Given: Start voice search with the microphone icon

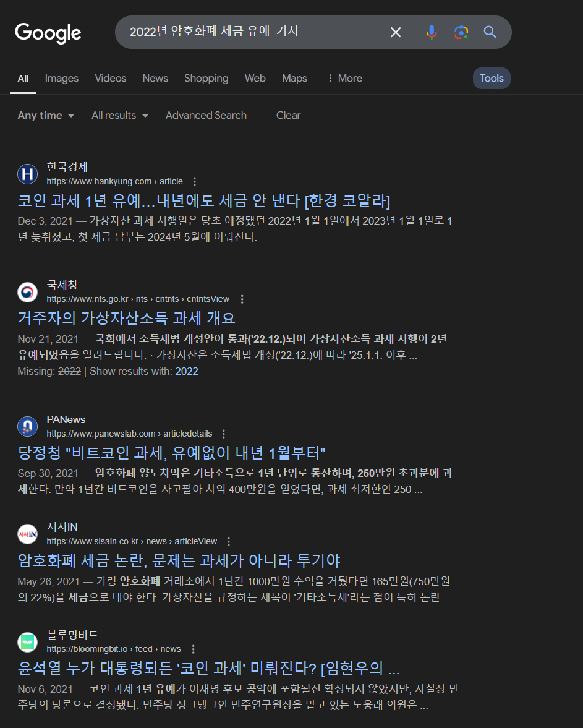Looking at the screenshot, I should tap(431, 32).
